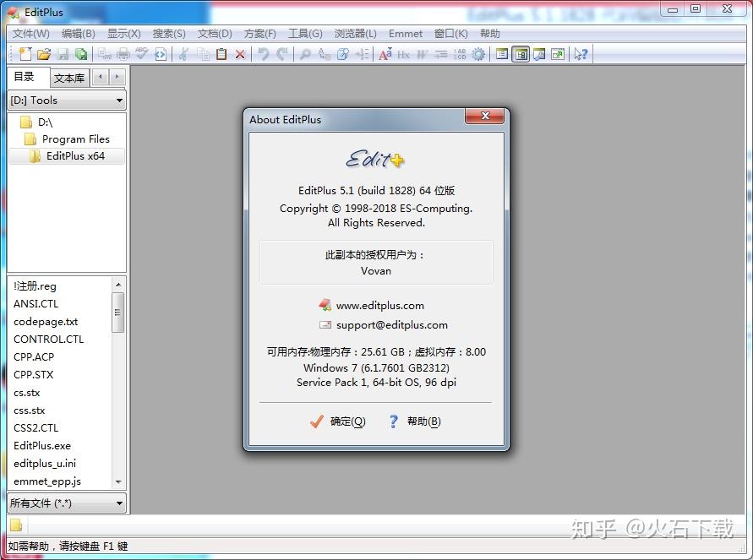Click the Find magnifier icon

[x=305, y=54]
